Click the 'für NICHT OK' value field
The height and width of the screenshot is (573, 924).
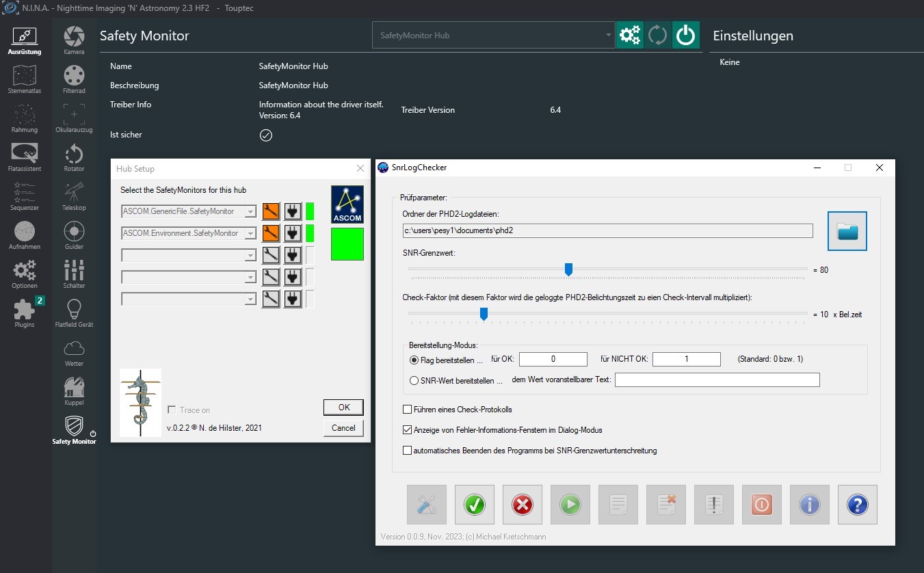(687, 359)
